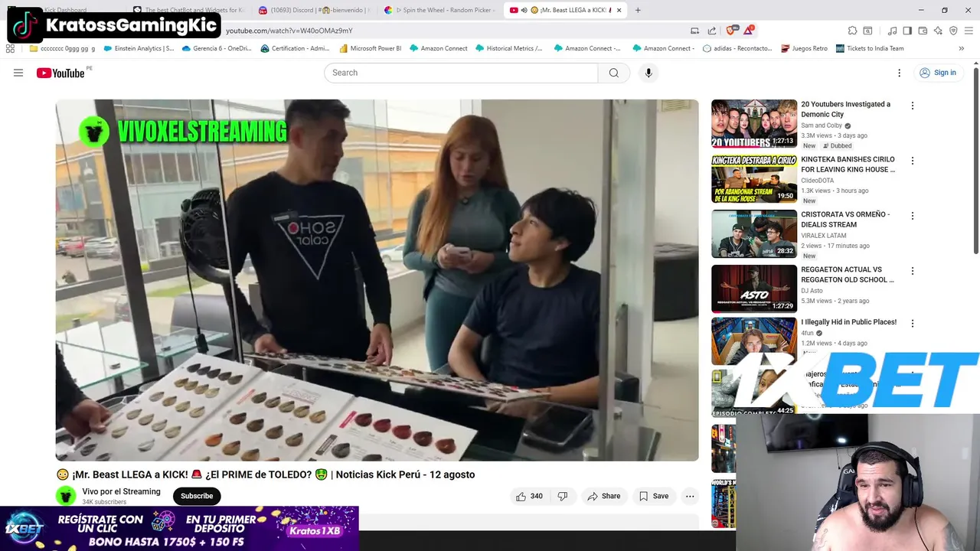Open Brave Rewards triangle icon
980x551 pixels.
click(x=749, y=31)
